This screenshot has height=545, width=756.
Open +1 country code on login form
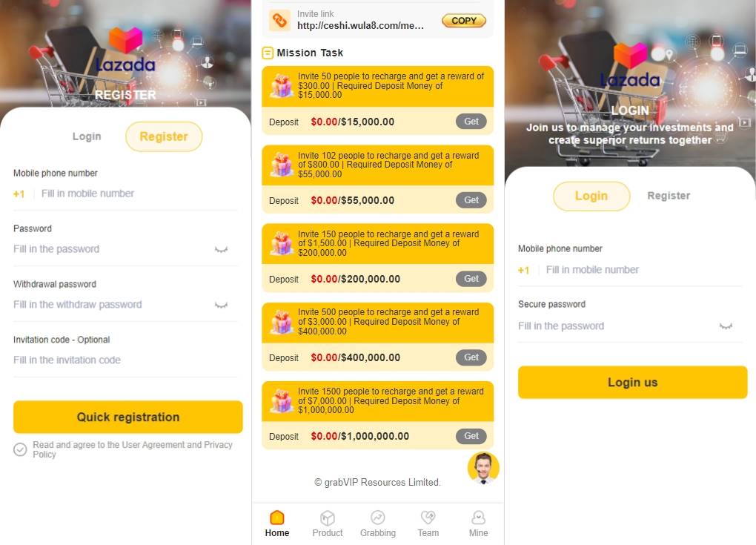[x=523, y=270]
